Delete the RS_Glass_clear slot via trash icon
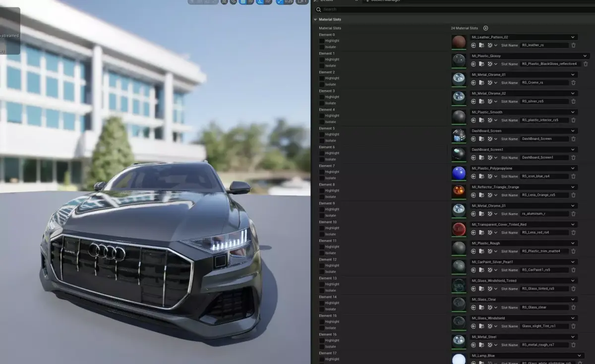The height and width of the screenshot is (364, 595). pos(573,307)
